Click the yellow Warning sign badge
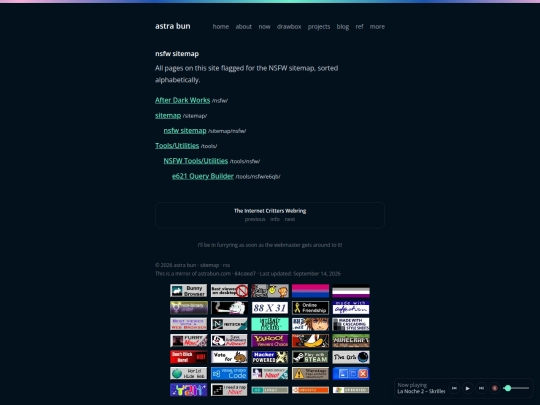The height and width of the screenshot is (405, 540). click(310, 373)
